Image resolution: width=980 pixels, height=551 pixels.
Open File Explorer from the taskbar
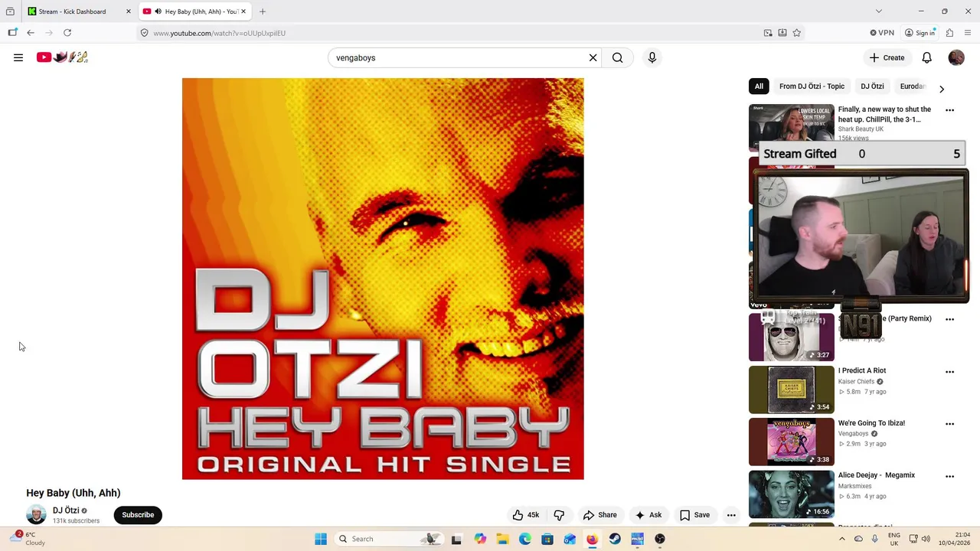[x=502, y=539]
